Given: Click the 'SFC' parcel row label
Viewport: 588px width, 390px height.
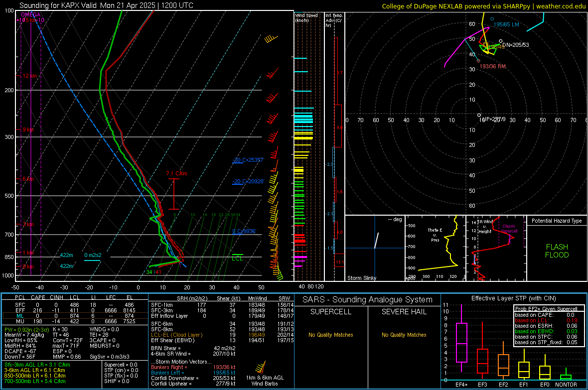Looking at the screenshot, I should click(20, 305).
